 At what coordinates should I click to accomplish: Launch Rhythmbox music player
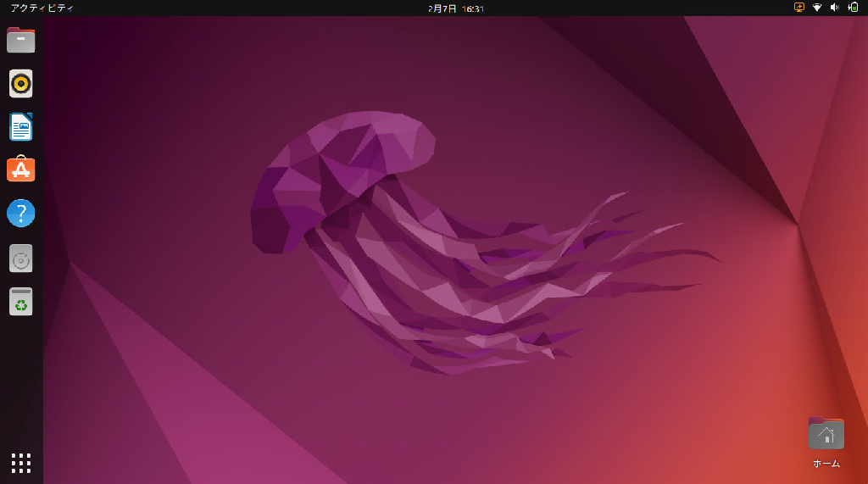(21, 84)
